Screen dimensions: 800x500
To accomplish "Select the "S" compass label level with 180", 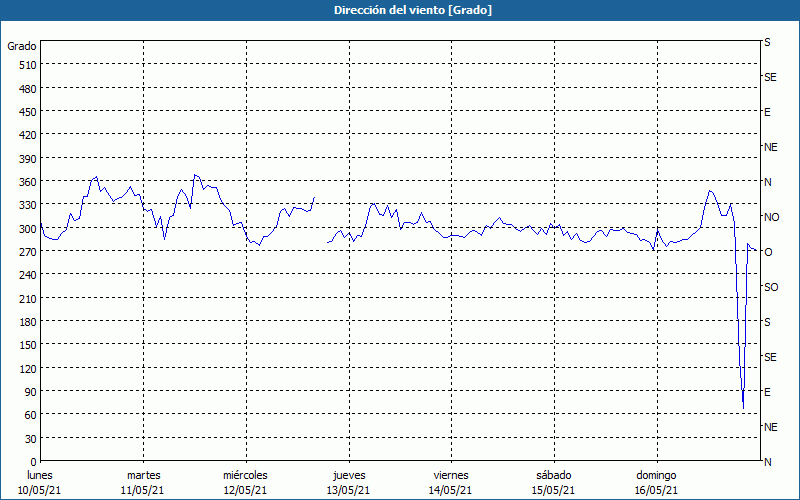I will click(767, 322).
